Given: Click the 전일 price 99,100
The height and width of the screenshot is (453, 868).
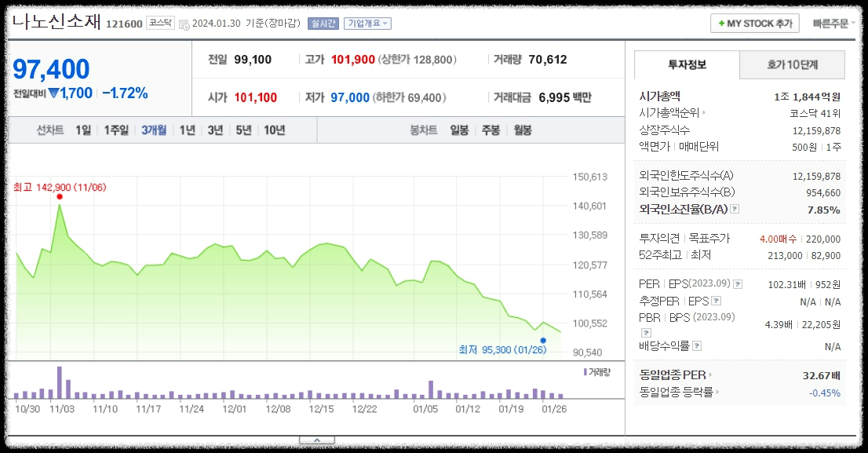Looking at the screenshot, I should click(253, 59).
